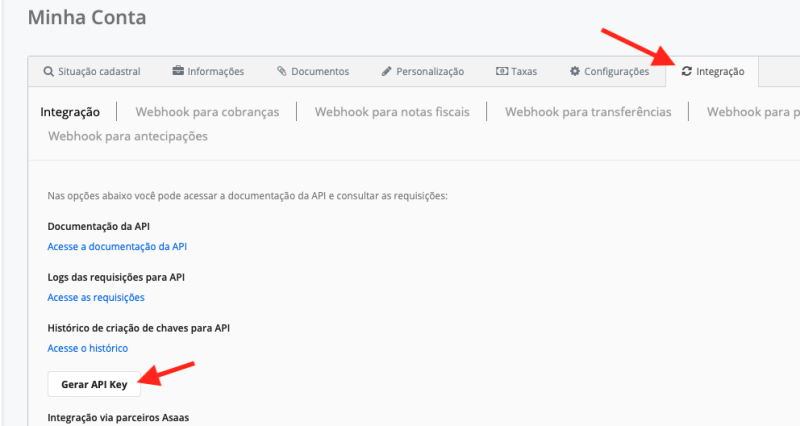This screenshot has width=800, height=426.
Task: Click the gear icon beside Configurações
Action: click(575, 72)
